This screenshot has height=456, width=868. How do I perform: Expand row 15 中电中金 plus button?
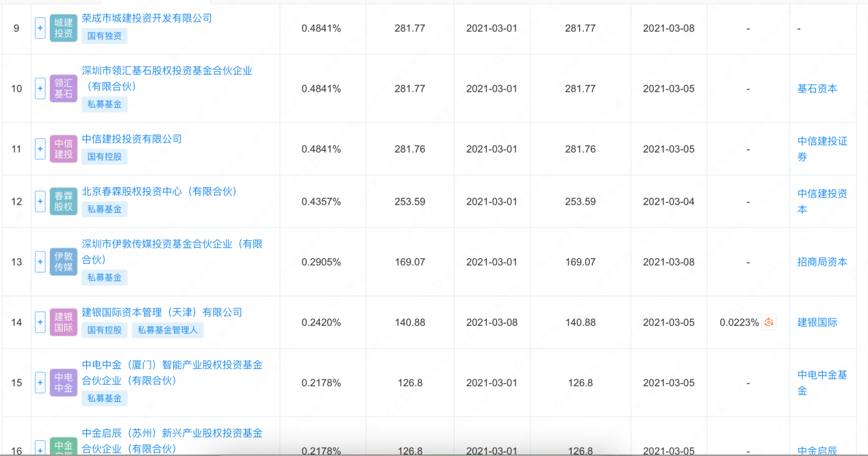click(x=40, y=382)
